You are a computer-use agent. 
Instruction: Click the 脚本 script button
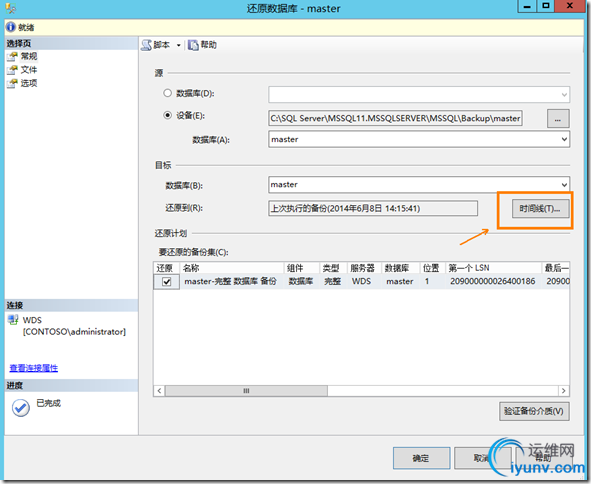tap(156, 45)
